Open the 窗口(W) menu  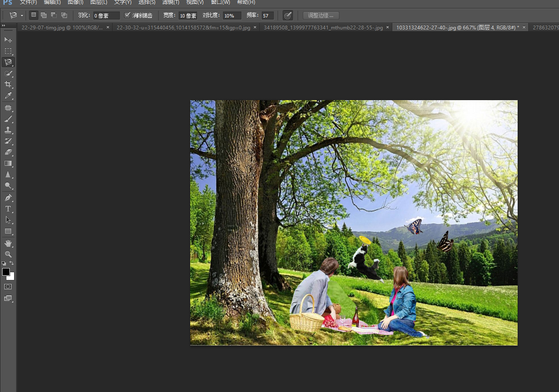coord(220,2)
